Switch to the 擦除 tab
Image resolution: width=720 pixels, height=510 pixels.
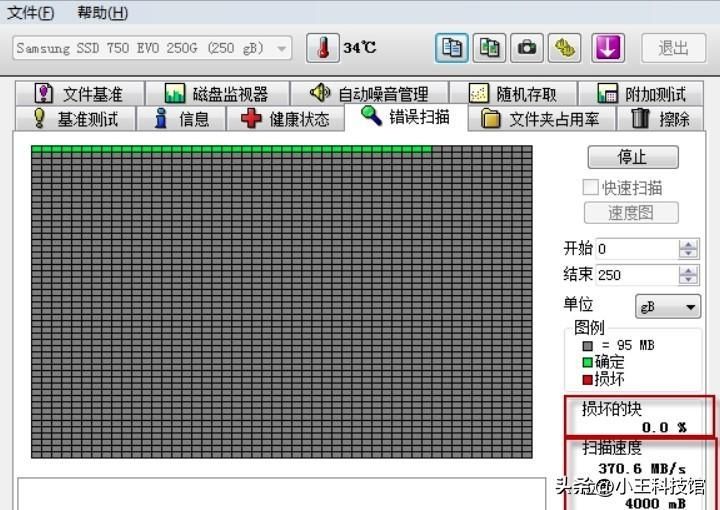pyautogui.click(x=660, y=119)
